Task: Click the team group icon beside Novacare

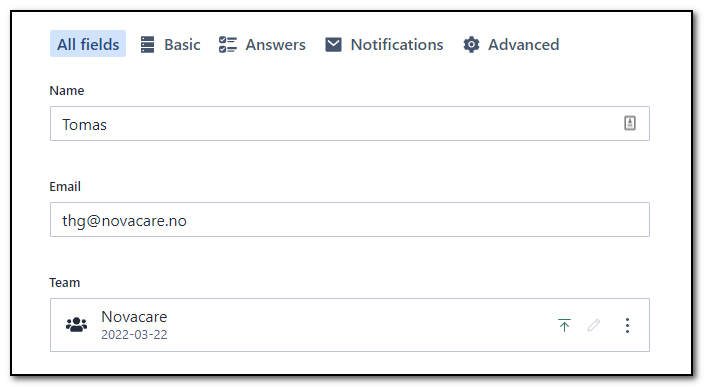Action: click(76, 325)
